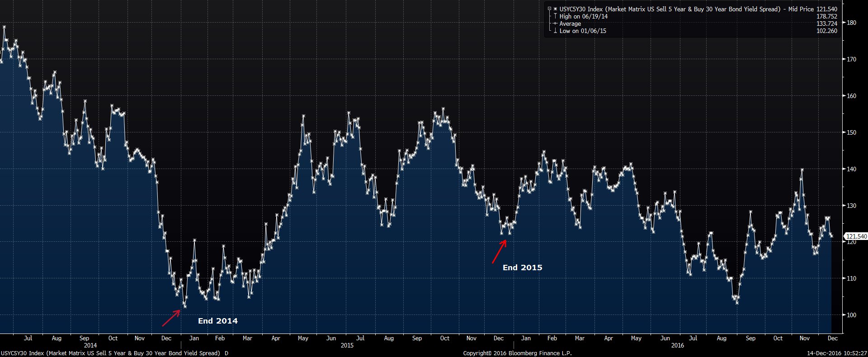Click the 2016 year label on x-axis

click(678, 345)
